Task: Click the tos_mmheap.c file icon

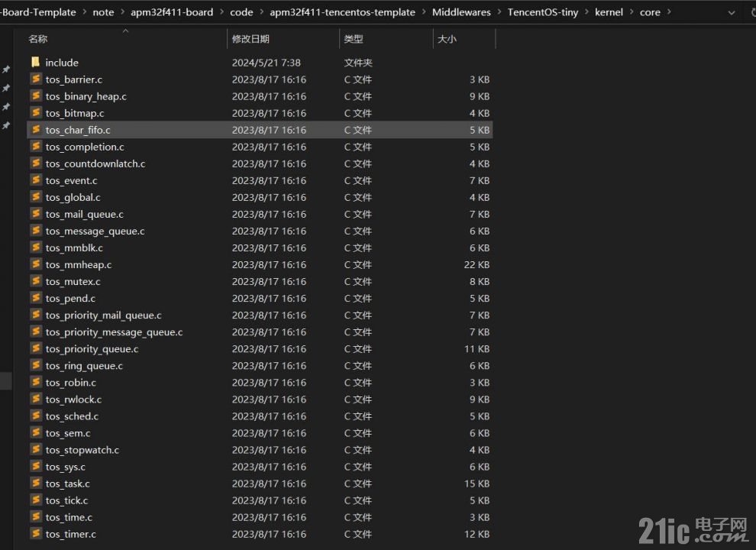Action: tap(36, 264)
